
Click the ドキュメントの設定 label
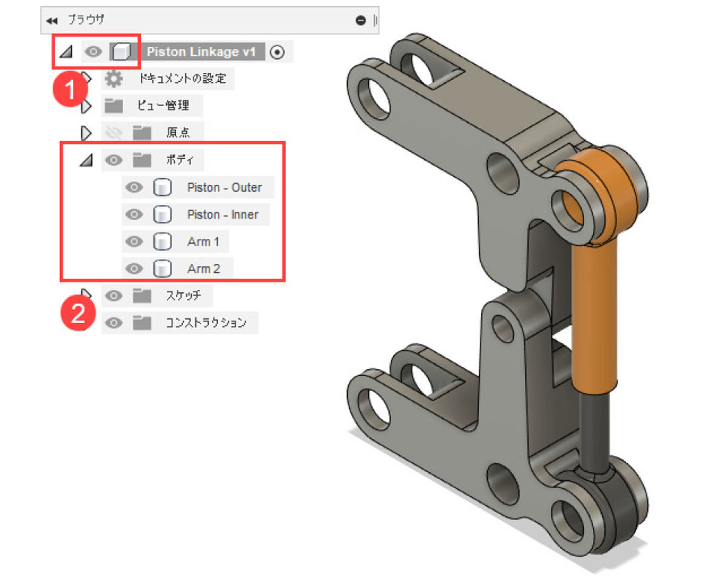click(x=183, y=79)
